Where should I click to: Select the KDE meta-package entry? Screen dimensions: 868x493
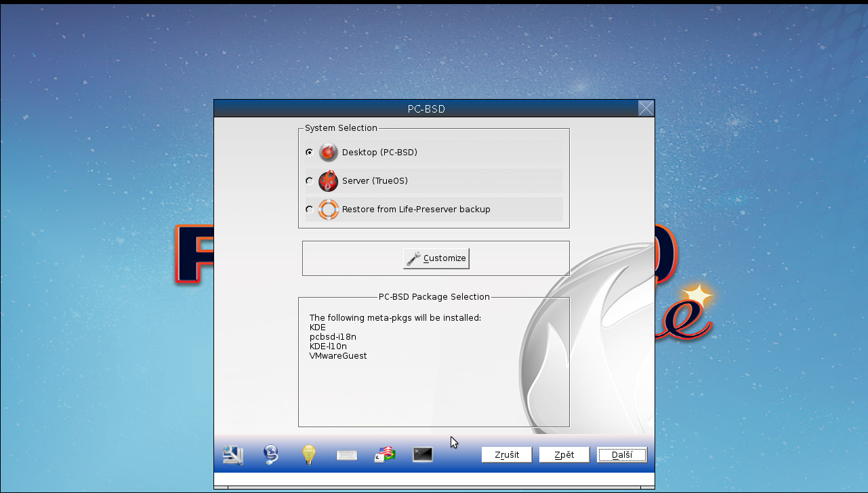(x=317, y=327)
